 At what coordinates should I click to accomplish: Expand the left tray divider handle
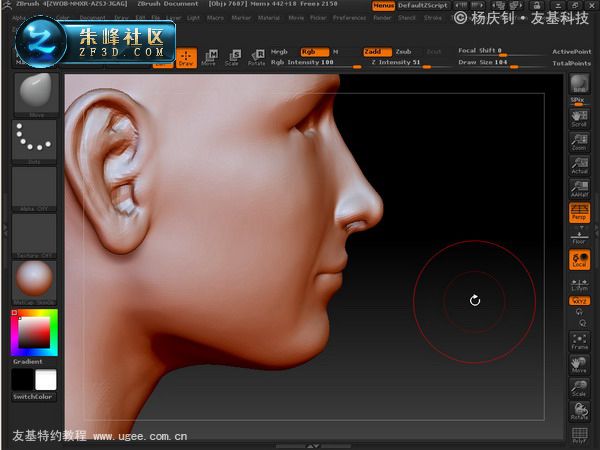coord(5,230)
